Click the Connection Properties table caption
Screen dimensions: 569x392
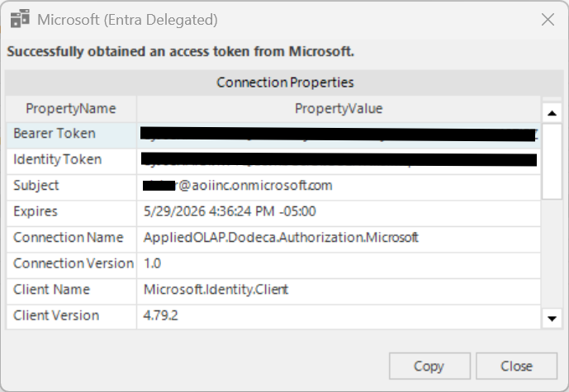pyautogui.click(x=285, y=83)
